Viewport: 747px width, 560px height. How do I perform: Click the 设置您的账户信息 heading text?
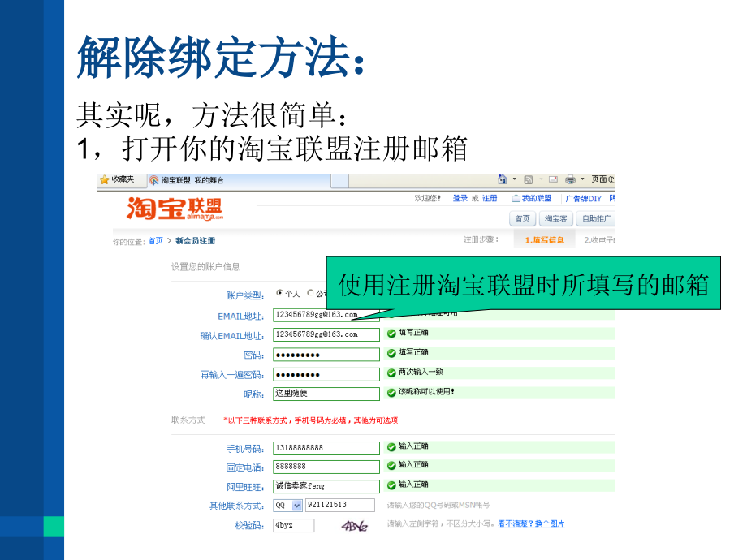[205, 267]
